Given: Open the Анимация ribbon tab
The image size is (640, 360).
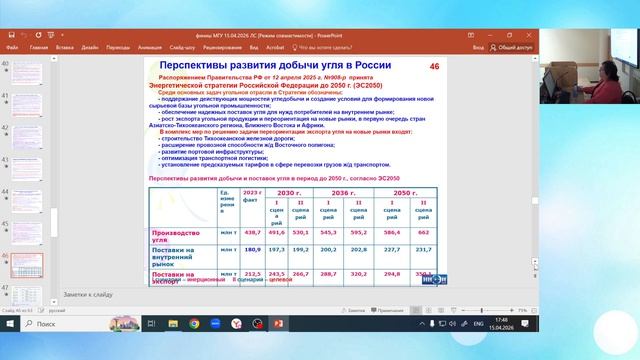Looking at the screenshot, I should tap(150, 47).
